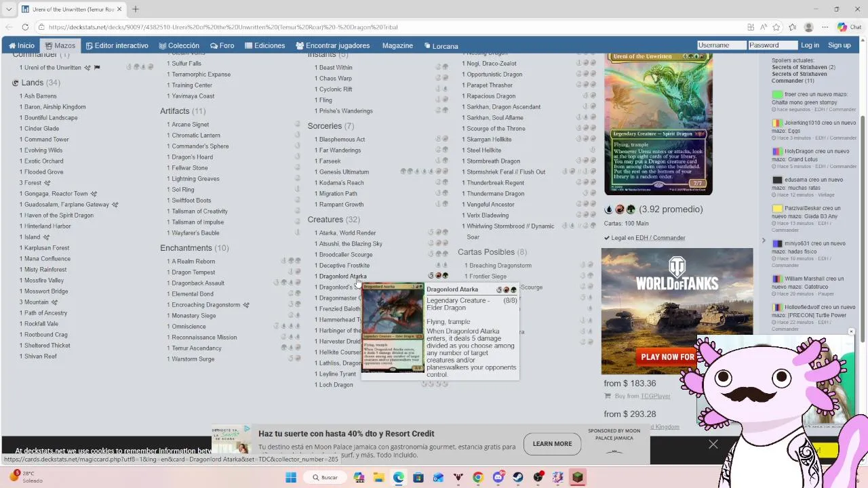Click PLAY NOW on World of Tanks ad
This screenshot has width=868, height=488.
668,357
